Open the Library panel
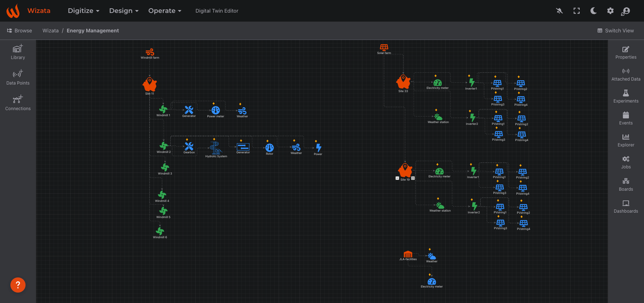The width and height of the screenshot is (644, 303). pyautogui.click(x=18, y=52)
